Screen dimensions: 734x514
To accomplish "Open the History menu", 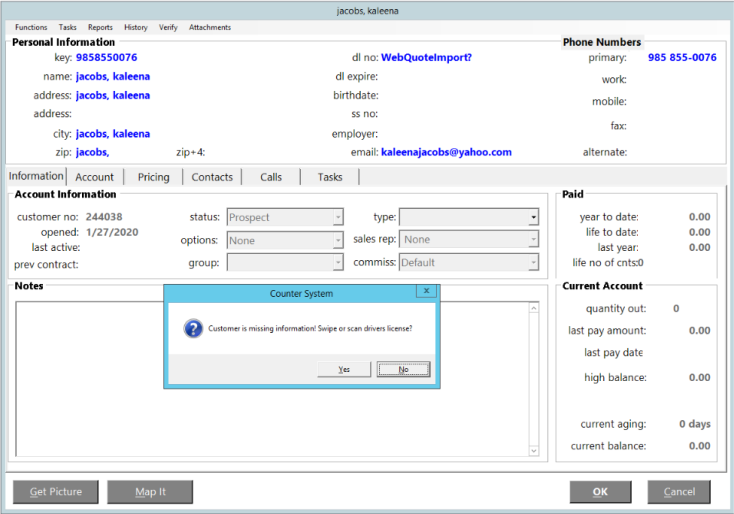I will [x=136, y=28].
